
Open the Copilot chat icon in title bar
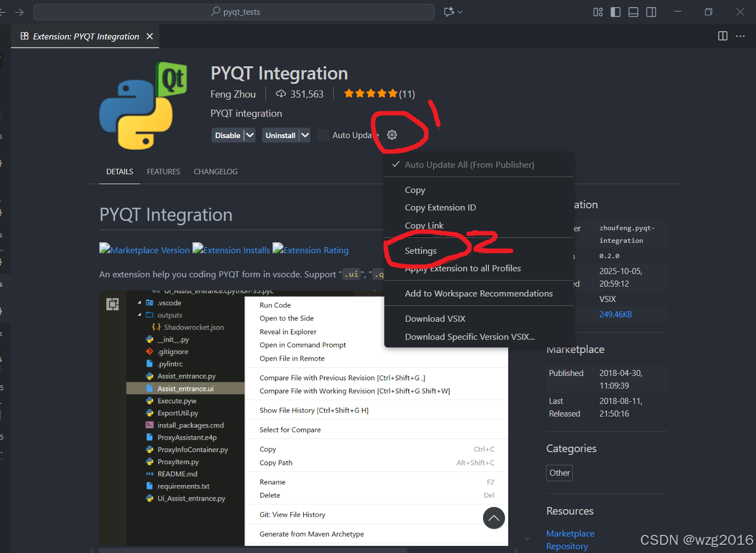(449, 12)
